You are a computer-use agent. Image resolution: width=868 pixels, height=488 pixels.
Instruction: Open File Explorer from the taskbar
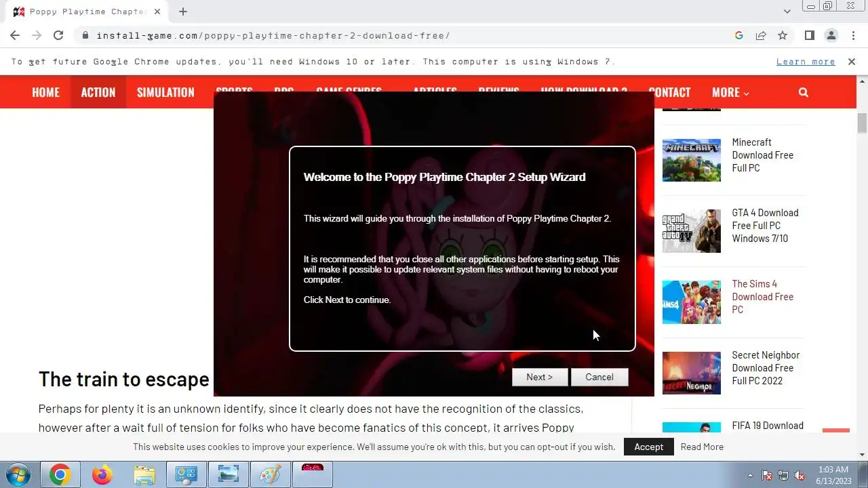coord(144,475)
